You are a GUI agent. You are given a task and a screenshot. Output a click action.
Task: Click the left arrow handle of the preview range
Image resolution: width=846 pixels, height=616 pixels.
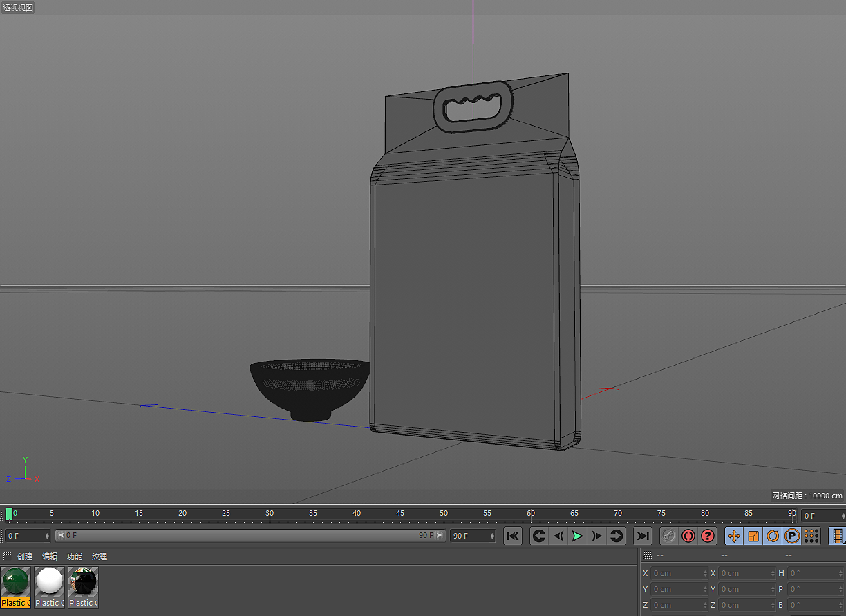point(61,536)
